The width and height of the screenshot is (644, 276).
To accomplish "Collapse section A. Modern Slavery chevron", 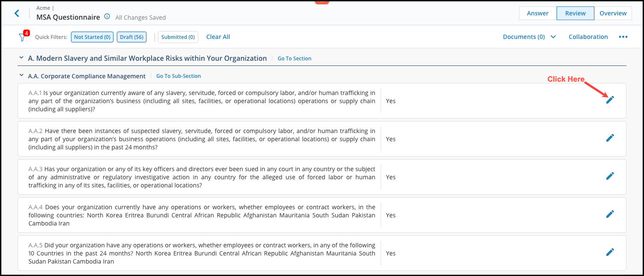I will (x=21, y=58).
